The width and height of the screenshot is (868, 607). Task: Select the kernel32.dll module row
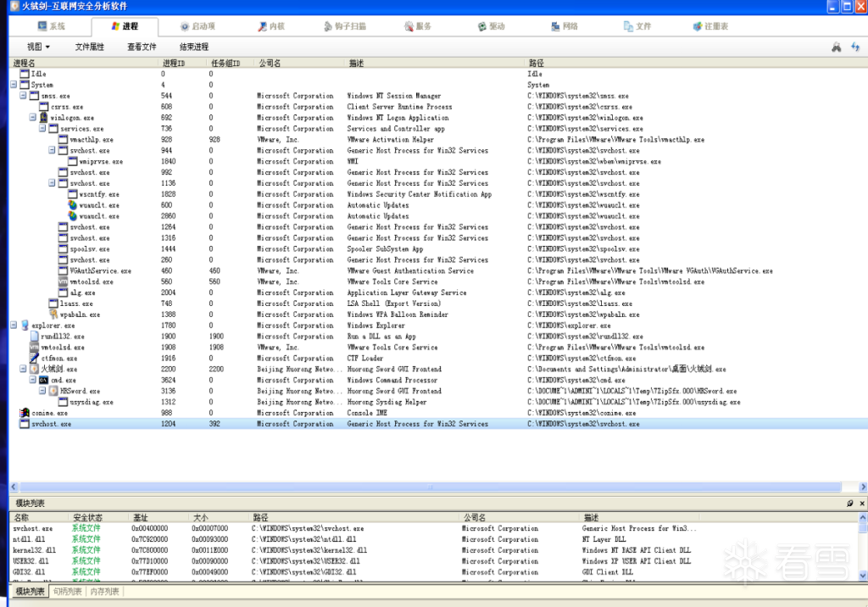click(434, 550)
